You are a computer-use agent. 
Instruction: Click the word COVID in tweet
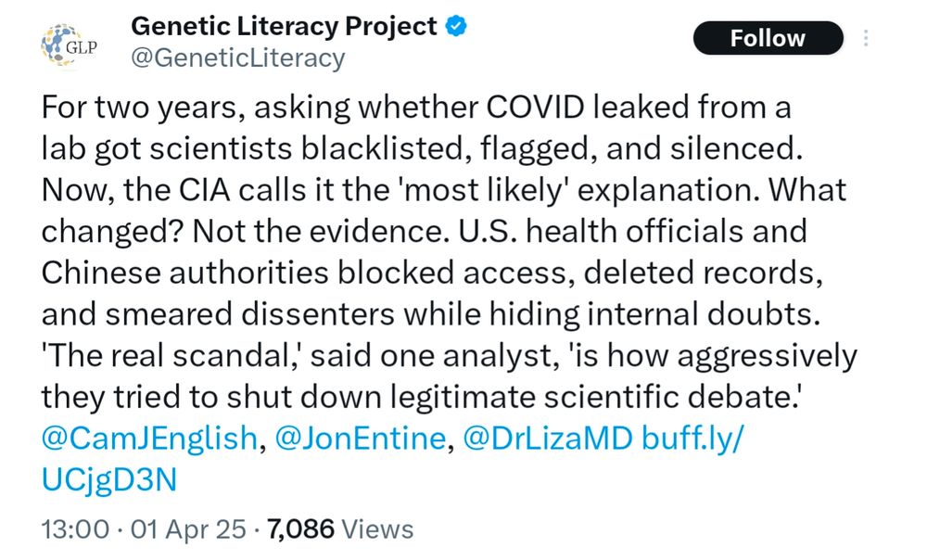(x=536, y=108)
